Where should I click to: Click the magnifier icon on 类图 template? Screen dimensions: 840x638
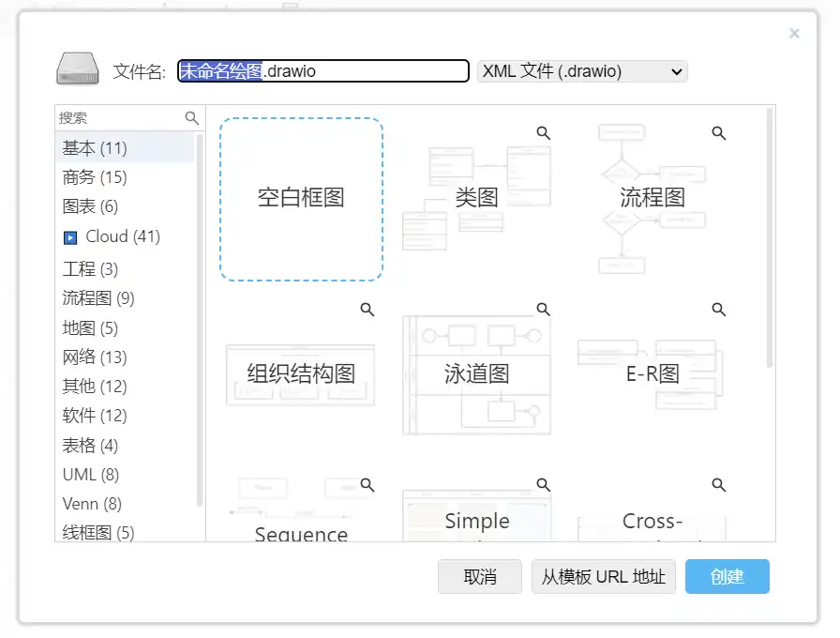(x=543, y=133)
